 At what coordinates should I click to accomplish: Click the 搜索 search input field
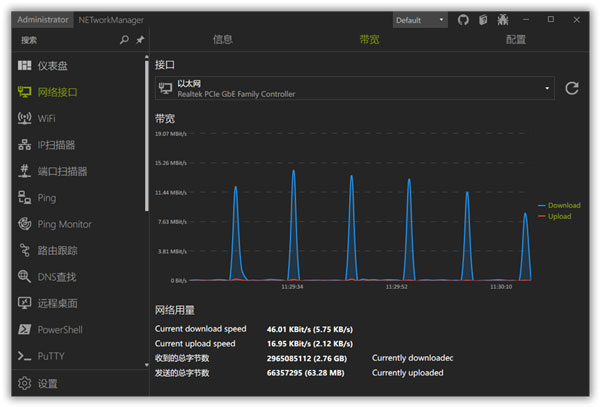point(65,40)
